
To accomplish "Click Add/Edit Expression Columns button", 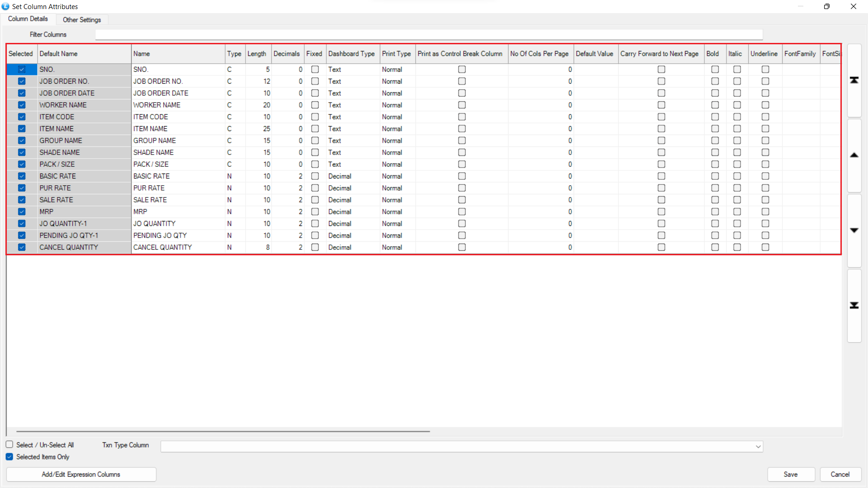I will tap(81, 474).
